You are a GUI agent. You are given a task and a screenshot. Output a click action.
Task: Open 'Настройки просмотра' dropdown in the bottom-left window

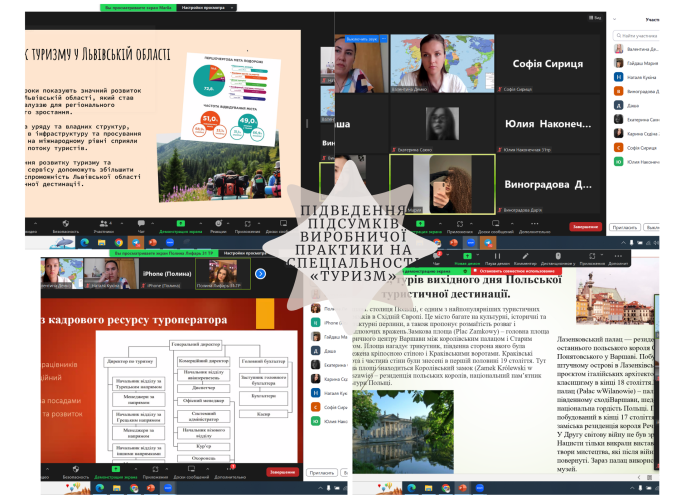pos(244,253)
